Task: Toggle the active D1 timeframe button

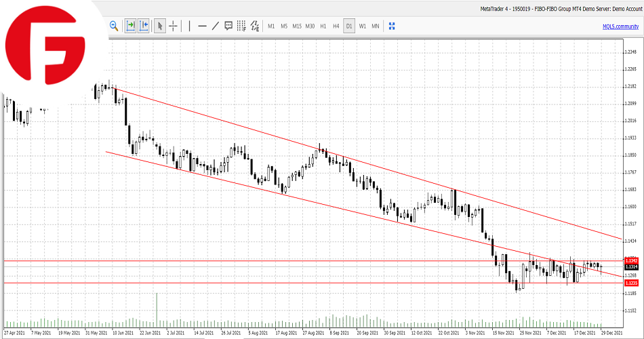Action: click(x=349, y=26)
